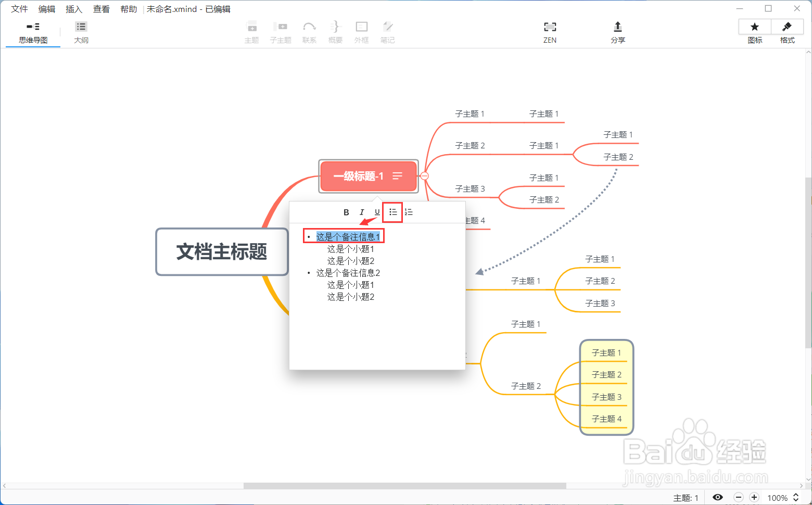Image resolution: width=812 pixels, height=505 pixels.
Task: Add a 概要 summary brace
Action: pyautogui.click(x=335, y=33)
